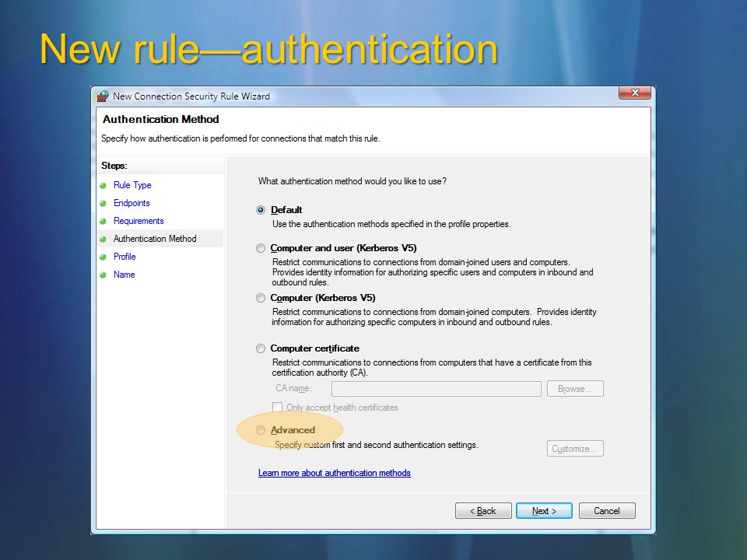Click 'Use the authentication methods specified' description
This screenshot has height=560, width=747.
(x=391, y=224)
